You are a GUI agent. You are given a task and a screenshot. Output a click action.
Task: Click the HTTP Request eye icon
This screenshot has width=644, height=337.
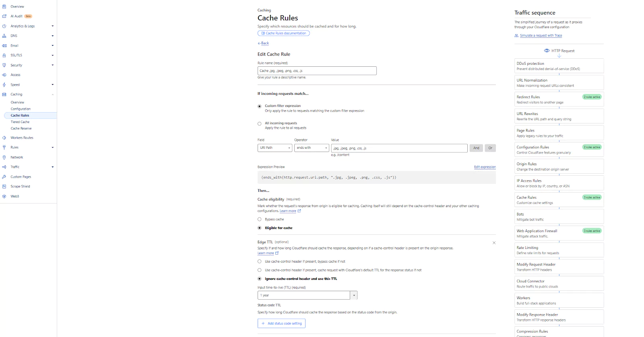547,51
